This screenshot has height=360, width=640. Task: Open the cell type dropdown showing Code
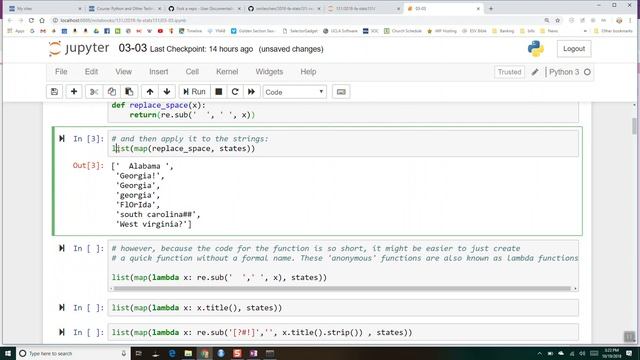[x=294, y=92]
